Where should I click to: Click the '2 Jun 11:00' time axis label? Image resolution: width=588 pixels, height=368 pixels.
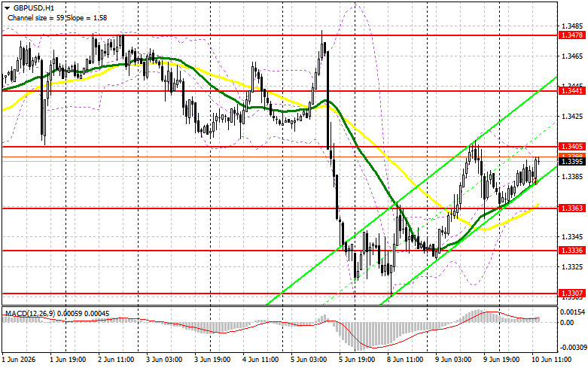116,360
